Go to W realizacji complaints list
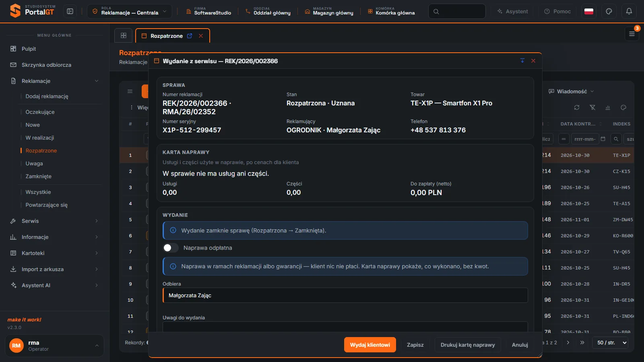This screenshot has height=362, width=644. point(40,138)
